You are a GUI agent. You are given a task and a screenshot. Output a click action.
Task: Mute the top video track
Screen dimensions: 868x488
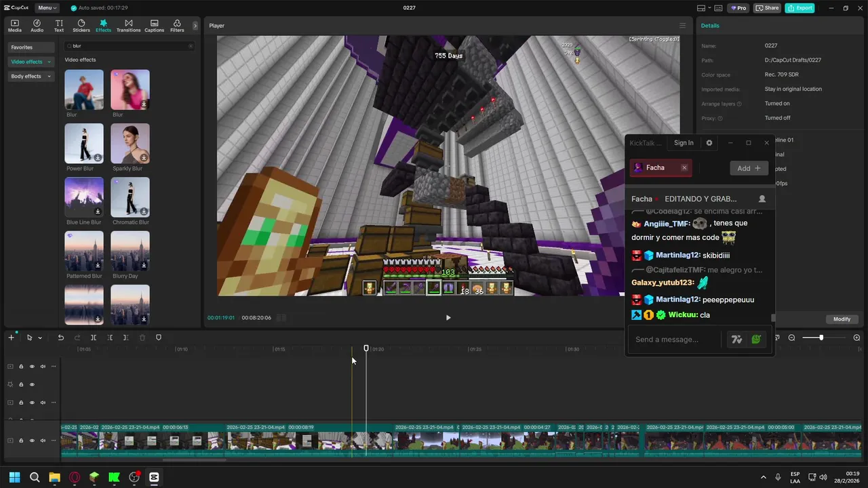(43, 367)
